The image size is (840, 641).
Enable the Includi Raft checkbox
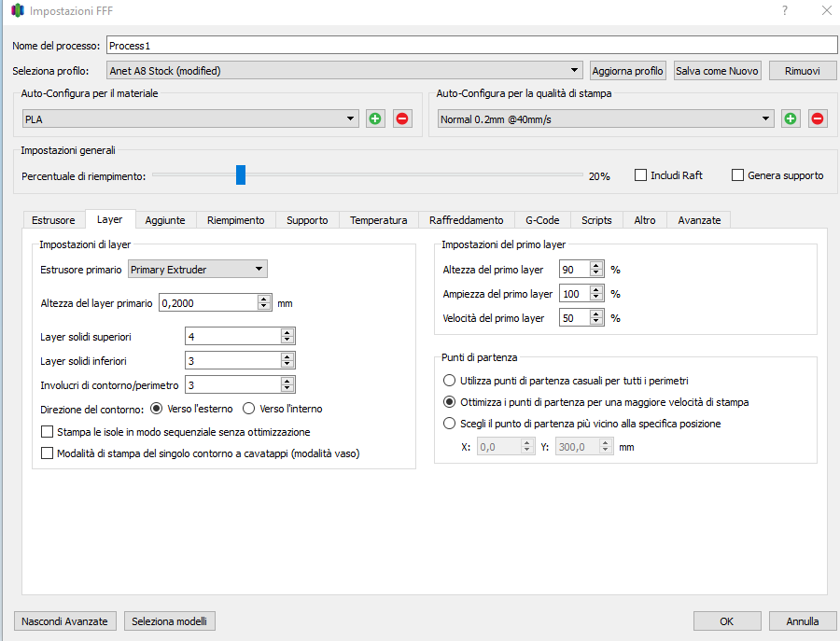point(640,175)
